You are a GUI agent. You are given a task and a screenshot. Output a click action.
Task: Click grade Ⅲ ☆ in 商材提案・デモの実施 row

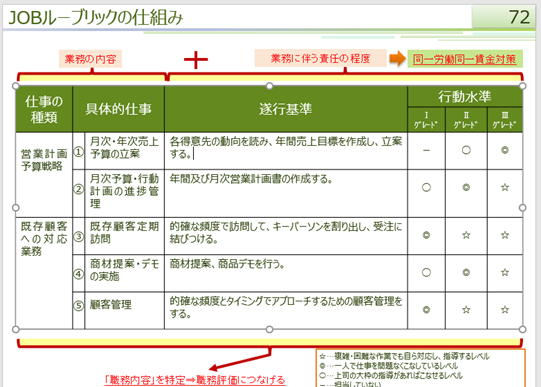tap(505, 272)
